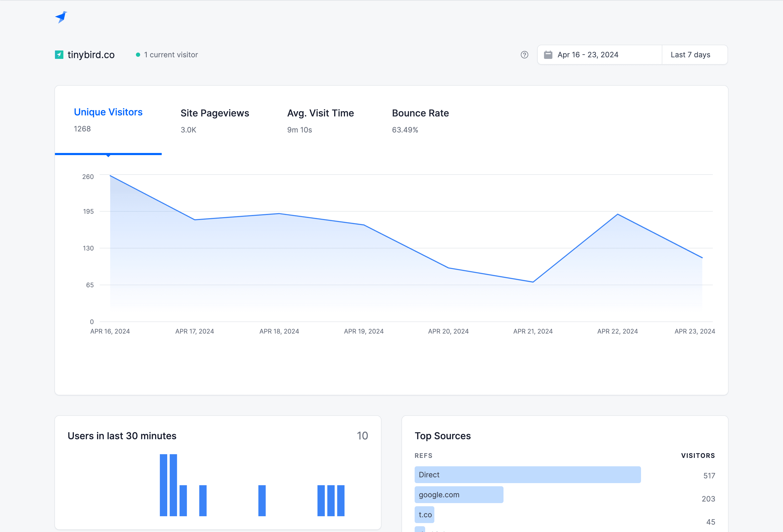The height and width of the screenshot is (532, 783).
Task: Click the google.com source bar
Action: [459, 495]
